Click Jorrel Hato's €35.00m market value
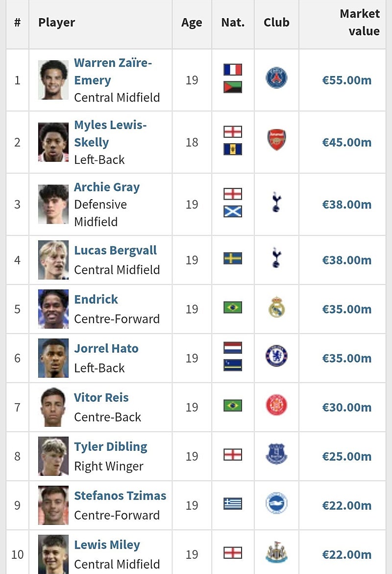This screenshot has height=574, width=392. pyautogui.click(x=346, y=358)
